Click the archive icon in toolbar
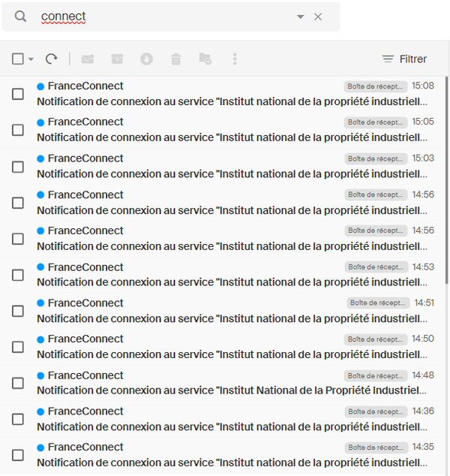The height and width of the screenshot is (476, 450). pyautogui.click(x=117, y=59)
